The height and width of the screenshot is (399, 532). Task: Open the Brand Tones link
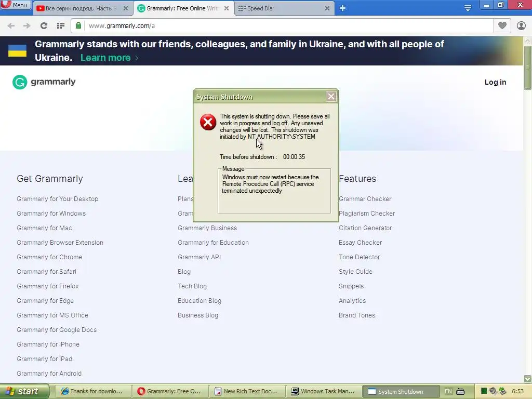tap(357, 315)
